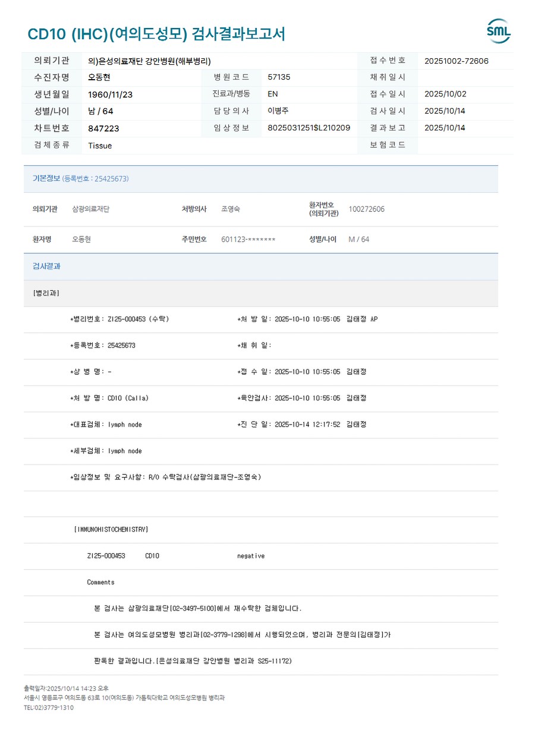Image resolution: width=535 pixels, height=756 pixels.
Task: Click the SML logo icon
Action: tap(499, 31)
